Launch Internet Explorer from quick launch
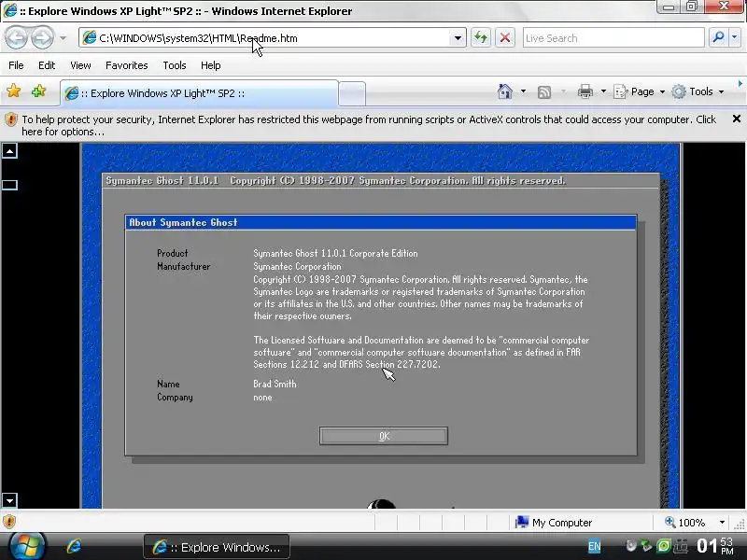Image resolution: width=747 pixels, height=560 pixels. click(74, 546)
